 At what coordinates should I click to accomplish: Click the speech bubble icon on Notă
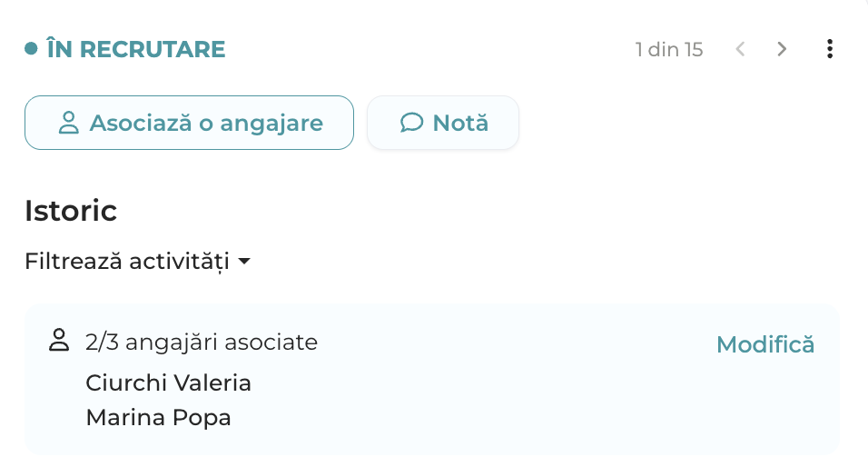pos(412,123)
